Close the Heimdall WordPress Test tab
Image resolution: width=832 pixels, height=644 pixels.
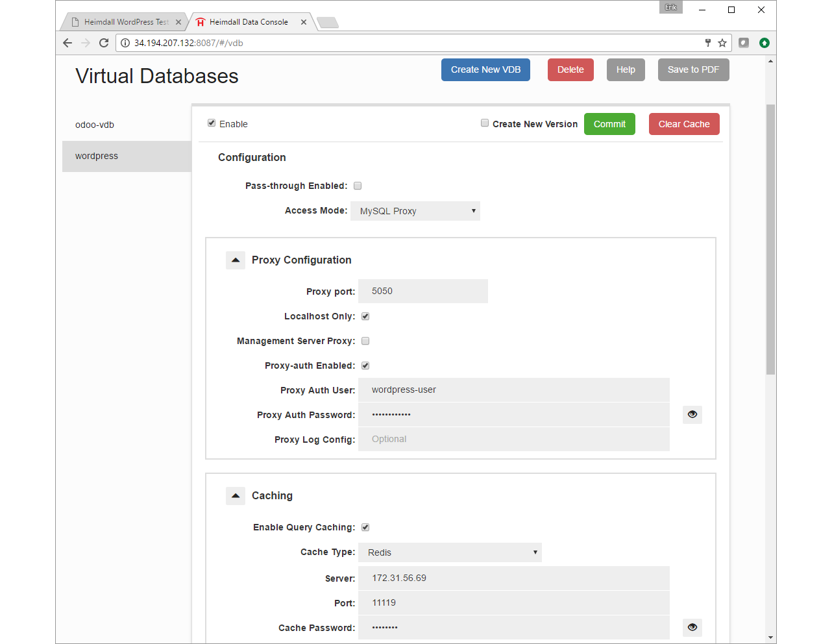(x=178, y=22)
